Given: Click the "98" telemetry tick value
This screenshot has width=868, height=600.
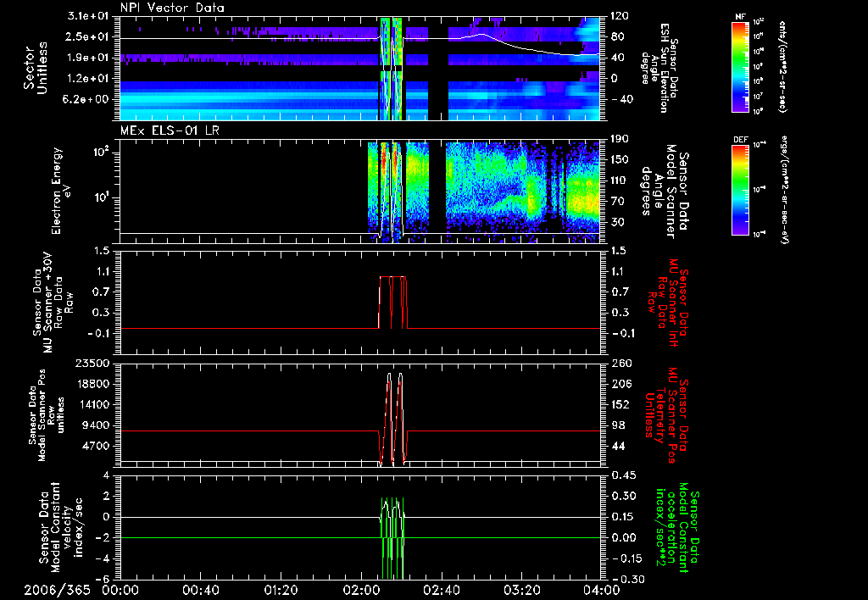Looking at the screenshot, I should [618, 425].
